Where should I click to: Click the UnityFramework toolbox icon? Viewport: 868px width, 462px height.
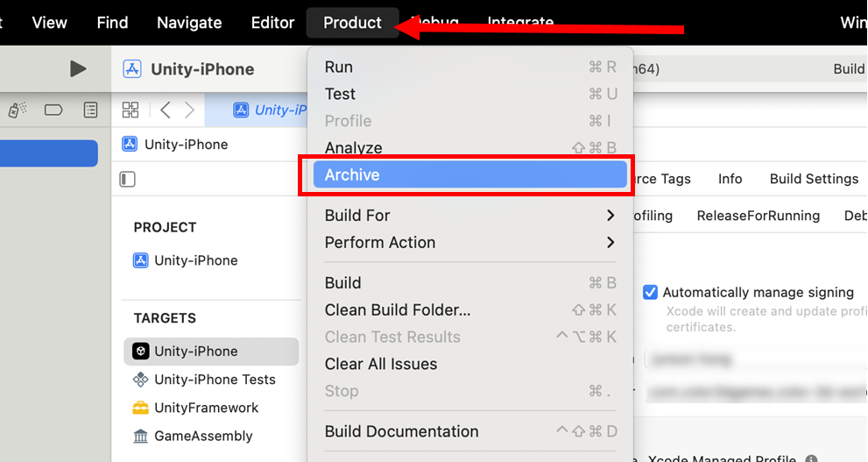[x=141, y=408]
